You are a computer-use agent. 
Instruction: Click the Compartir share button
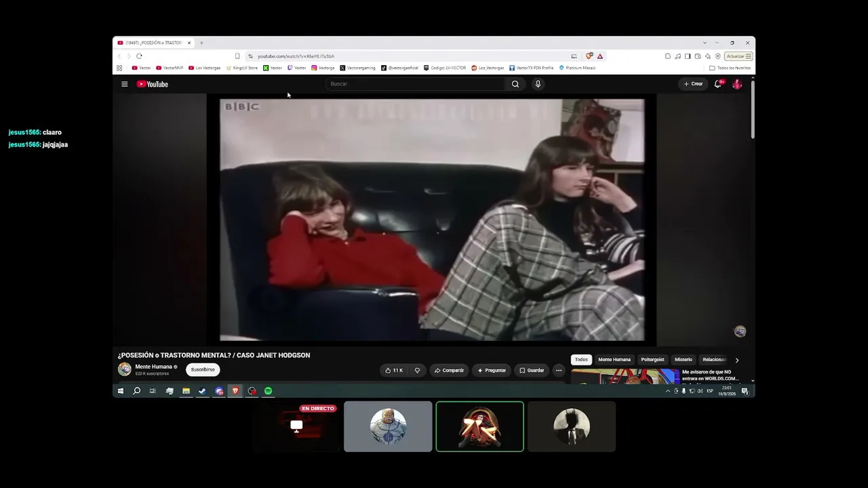pos(449,370)
